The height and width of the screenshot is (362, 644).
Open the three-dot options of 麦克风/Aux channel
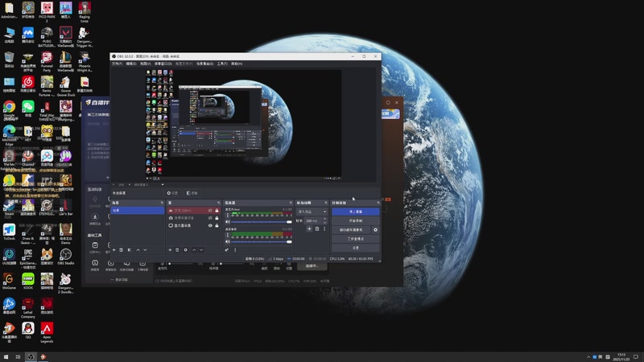(228, 215)
